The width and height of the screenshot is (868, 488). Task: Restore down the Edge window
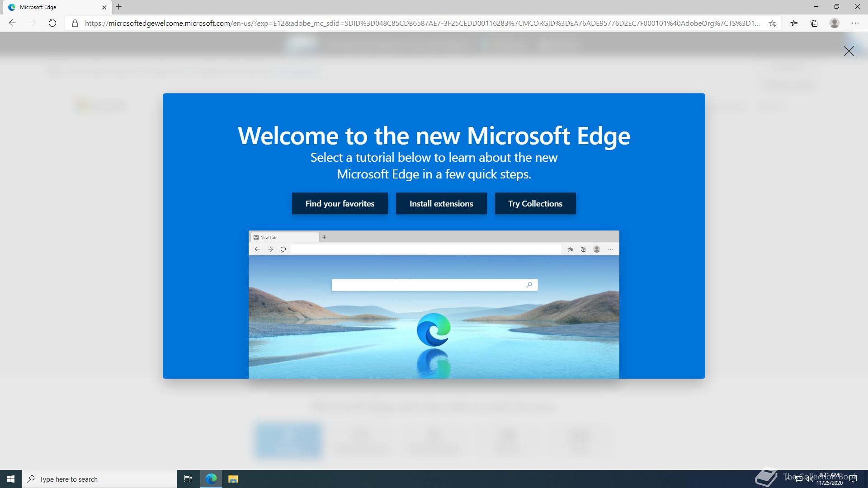tap(837, 7)
